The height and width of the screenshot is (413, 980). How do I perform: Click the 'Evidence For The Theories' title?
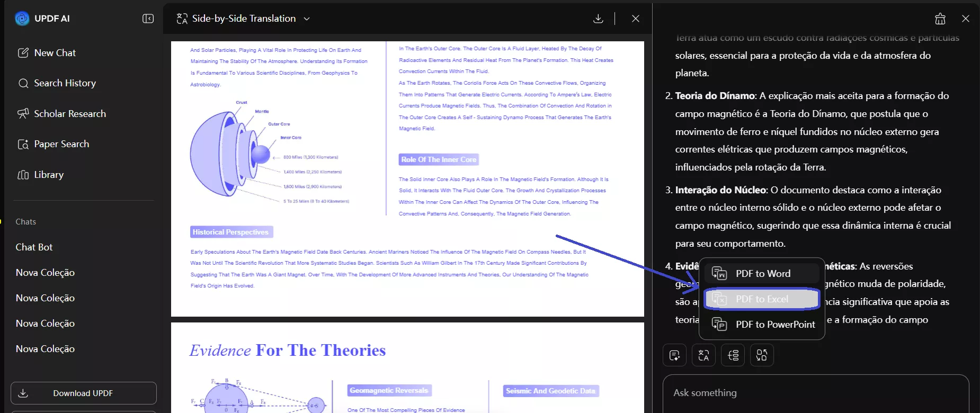click(x=288, y=351)
